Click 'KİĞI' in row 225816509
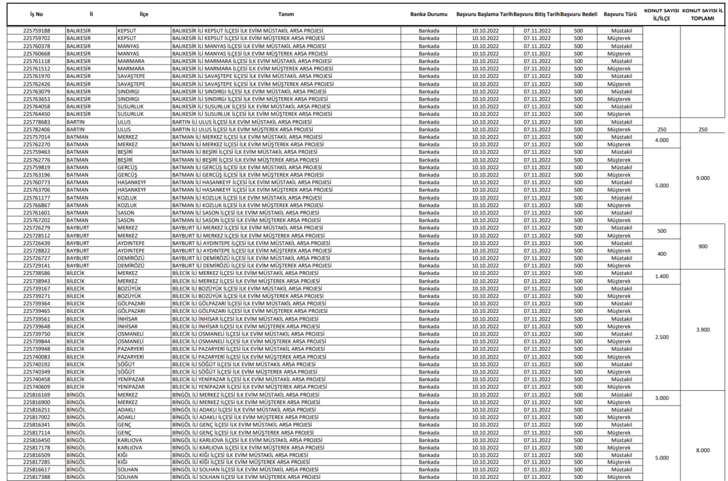Screen dimensions: 728x481 pos(122,455)
